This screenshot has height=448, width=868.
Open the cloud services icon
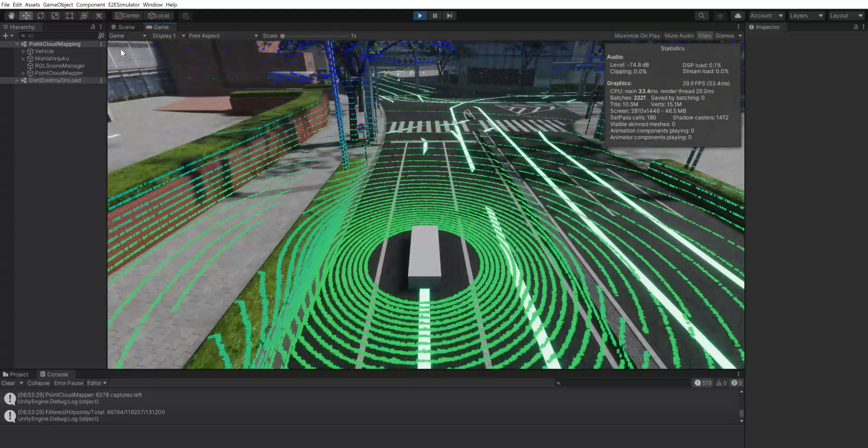tap(738, 16)
